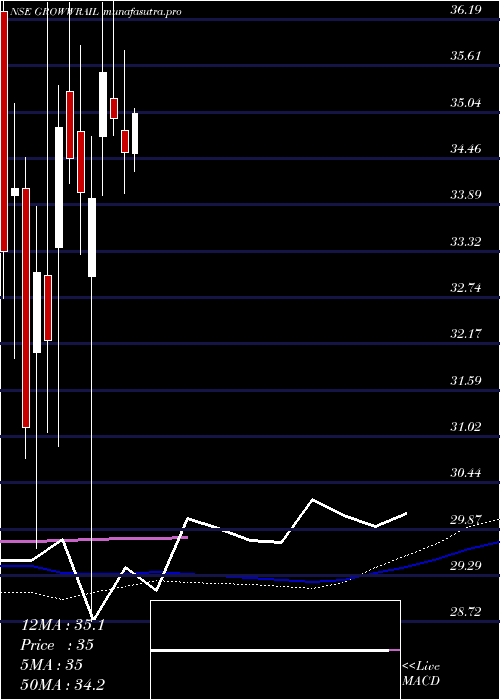
Task: Click the pink moving average line
Action: point(94,539)
